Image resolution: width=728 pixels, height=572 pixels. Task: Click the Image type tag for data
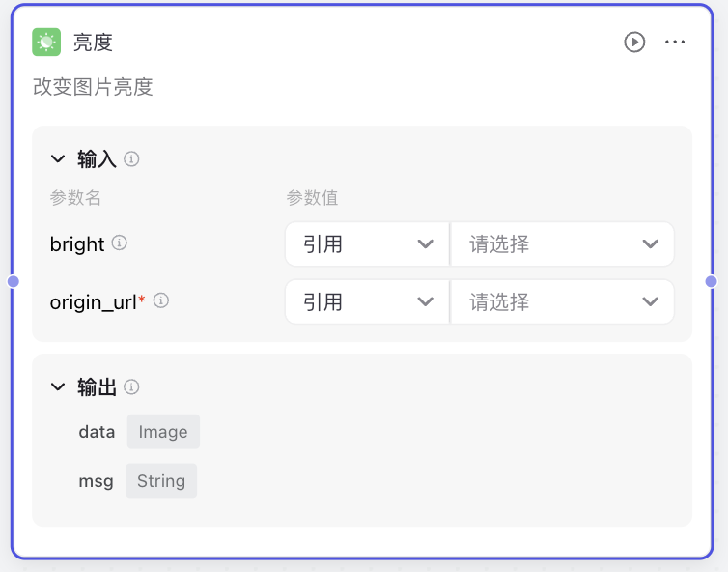163,432
